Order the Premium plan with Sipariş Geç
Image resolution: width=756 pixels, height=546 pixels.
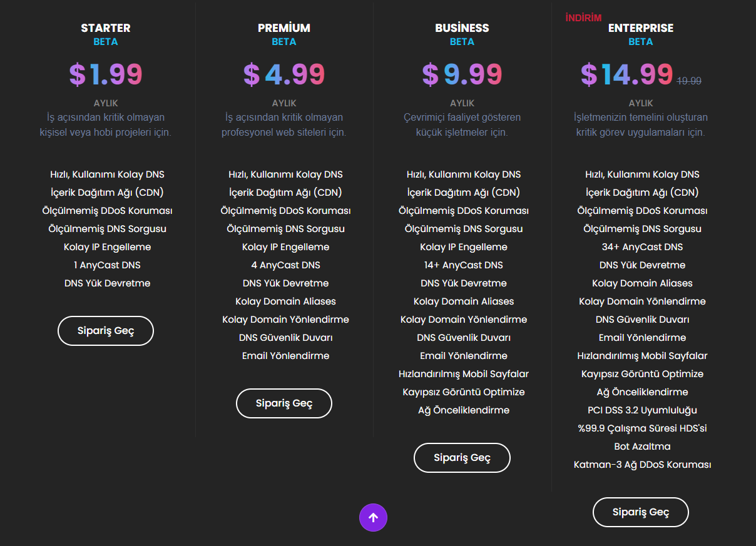tap(283, 403)
